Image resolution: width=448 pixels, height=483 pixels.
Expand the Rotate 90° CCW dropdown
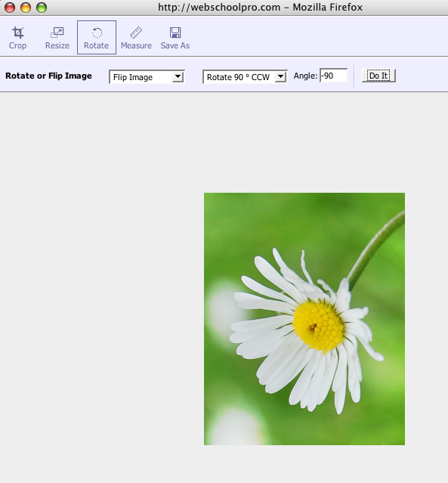coord(245,77)
